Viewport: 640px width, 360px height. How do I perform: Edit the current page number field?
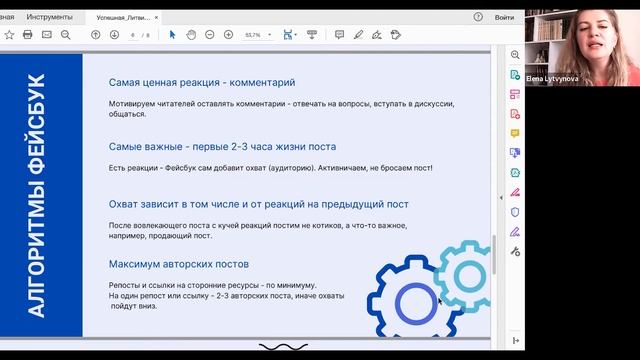coord(133,35)
